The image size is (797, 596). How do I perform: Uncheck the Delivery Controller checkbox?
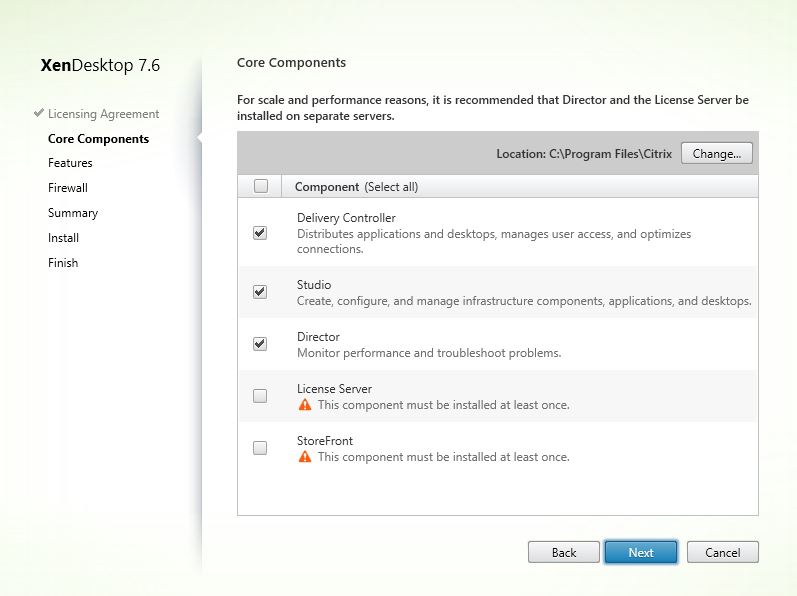pos(260,233)
